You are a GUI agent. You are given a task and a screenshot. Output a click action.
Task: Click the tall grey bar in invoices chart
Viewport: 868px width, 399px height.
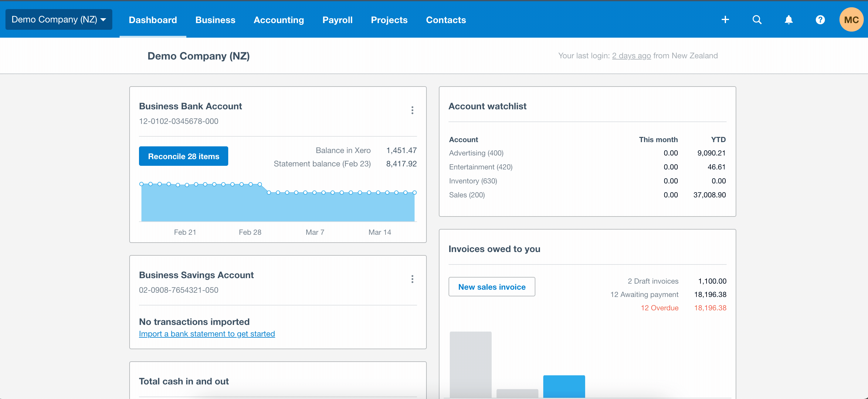[470, 365]
